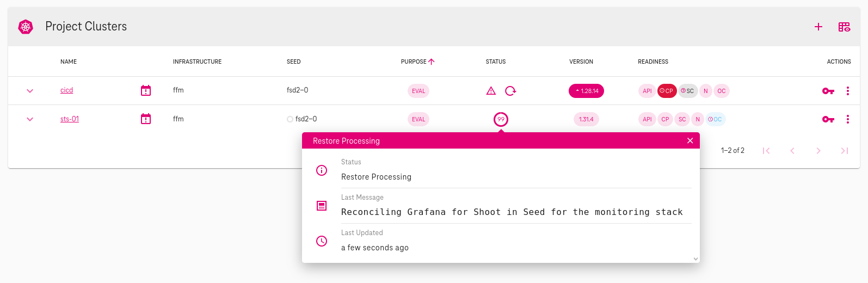Screen dimensions: 868x283
Task: Open calendar alert icon for cicd
Action: pos(146,91)
